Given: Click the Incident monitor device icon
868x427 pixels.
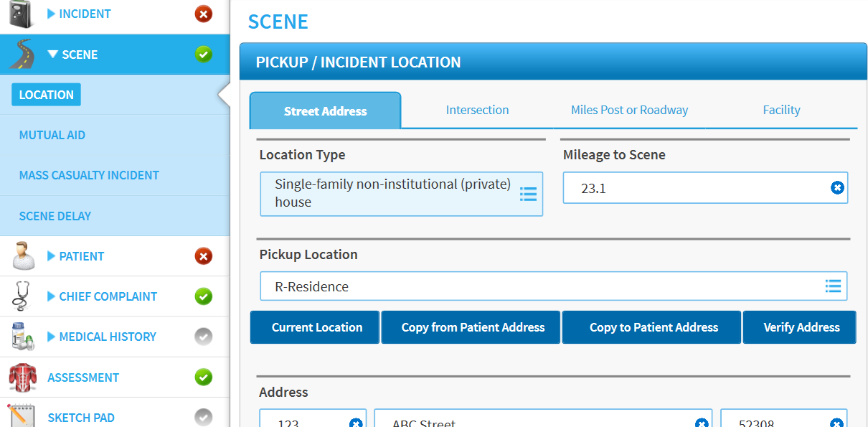Looking at the screenshot, I should 22,14.
